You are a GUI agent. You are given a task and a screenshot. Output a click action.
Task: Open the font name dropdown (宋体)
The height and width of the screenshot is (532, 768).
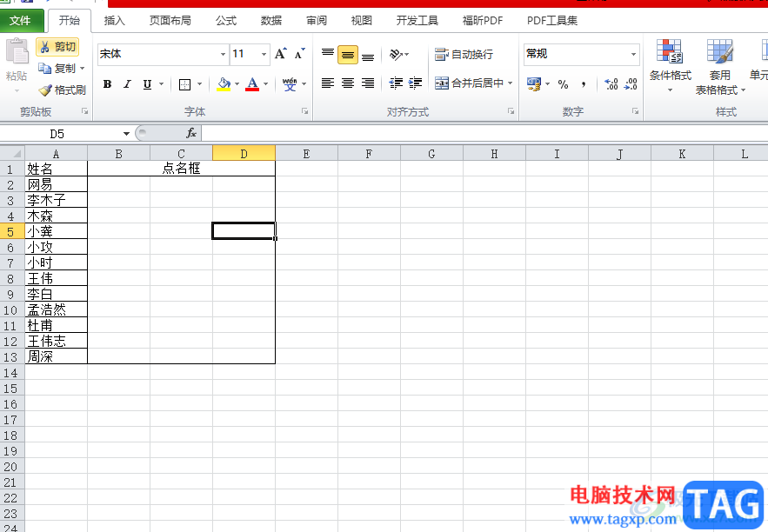[223, 54]
